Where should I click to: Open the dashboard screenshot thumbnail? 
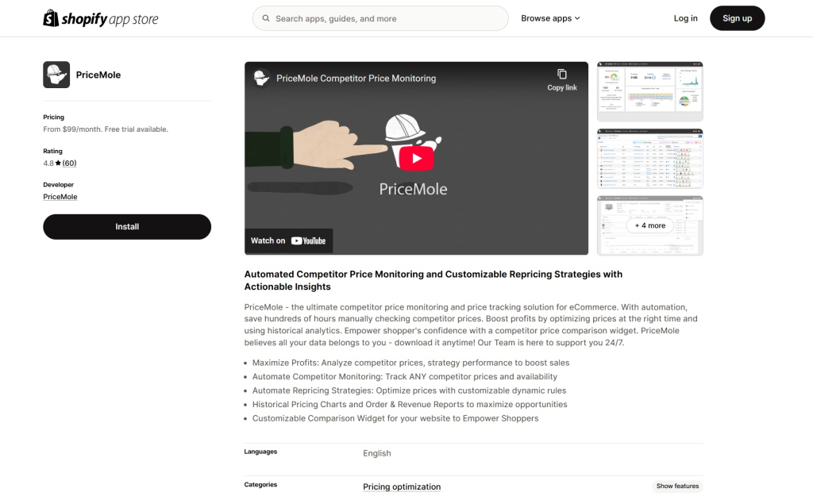(649, 92)
